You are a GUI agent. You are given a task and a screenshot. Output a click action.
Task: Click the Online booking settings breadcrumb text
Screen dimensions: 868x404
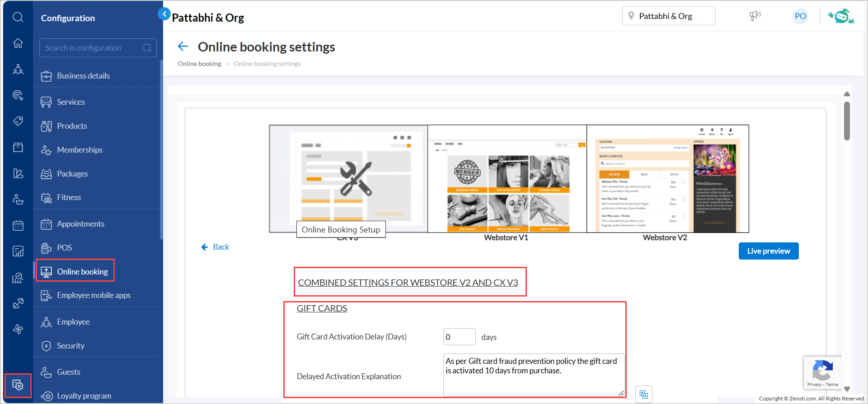267,64
